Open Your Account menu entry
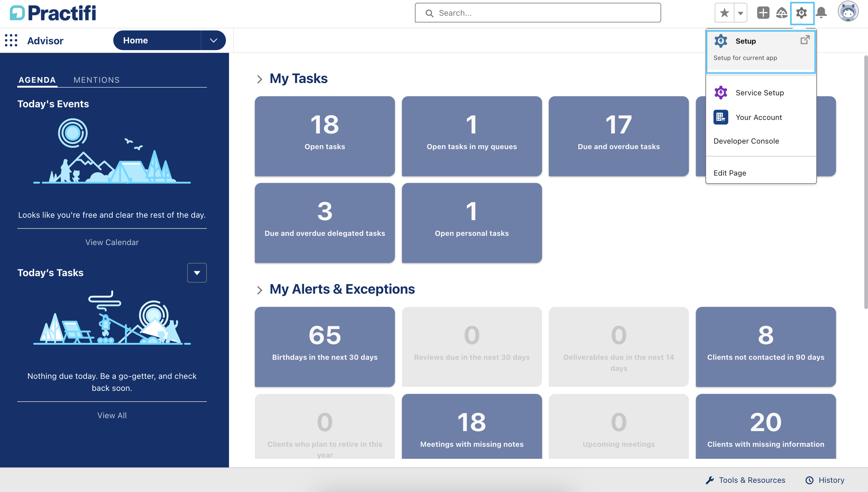The image size is (868, 492). click(x=761, y=117)
